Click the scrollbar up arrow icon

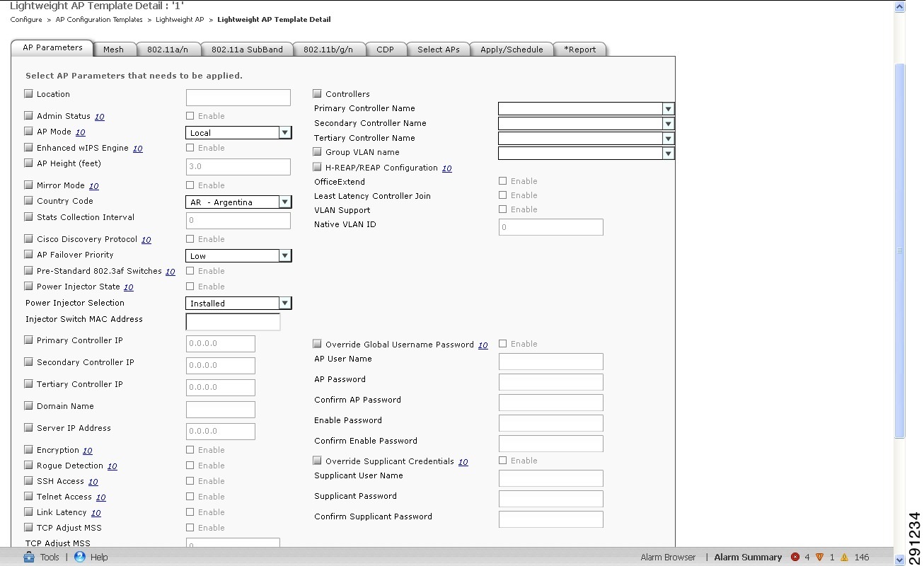(899, 6)
